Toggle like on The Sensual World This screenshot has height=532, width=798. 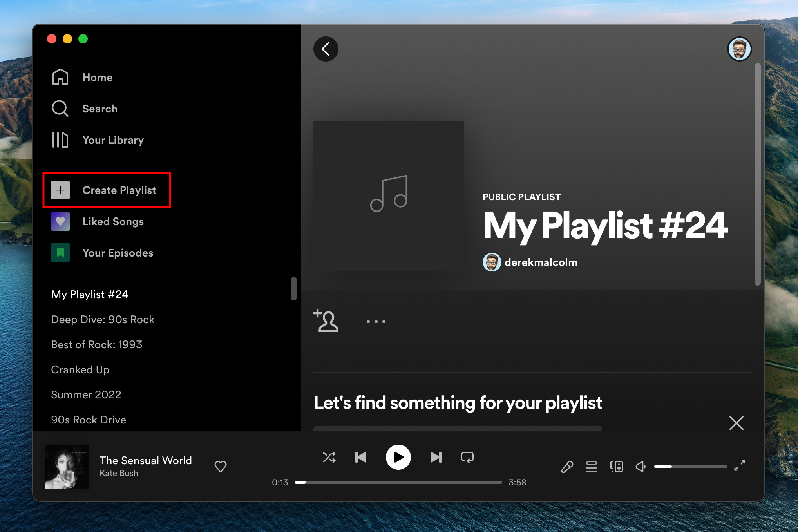[x=220, y=466]
